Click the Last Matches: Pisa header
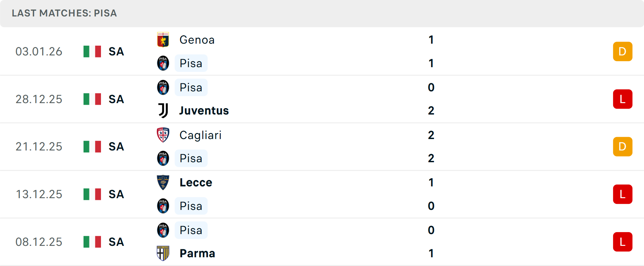The width and height of the screenshot is (644, 266). (x=64, y=13)
